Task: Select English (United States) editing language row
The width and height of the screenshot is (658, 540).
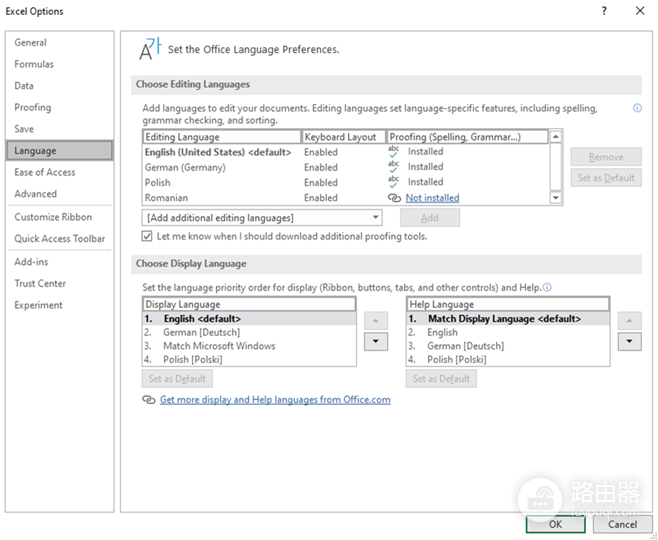Action: 346,152
